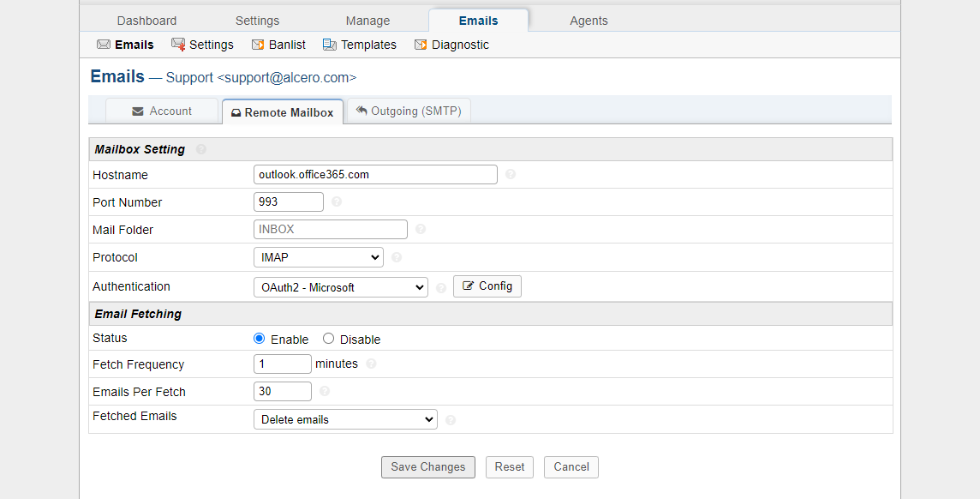Click the help icon beside Protocol dropdown

coord(397,257)
